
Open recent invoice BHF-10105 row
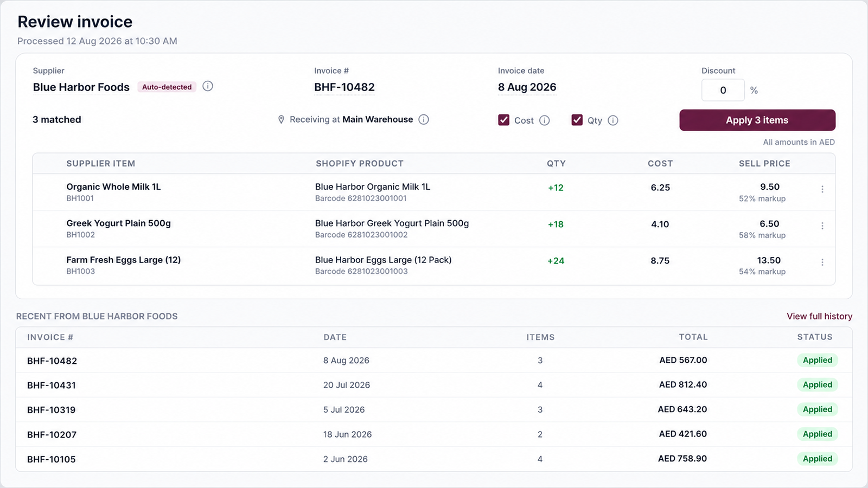[434, 459]
